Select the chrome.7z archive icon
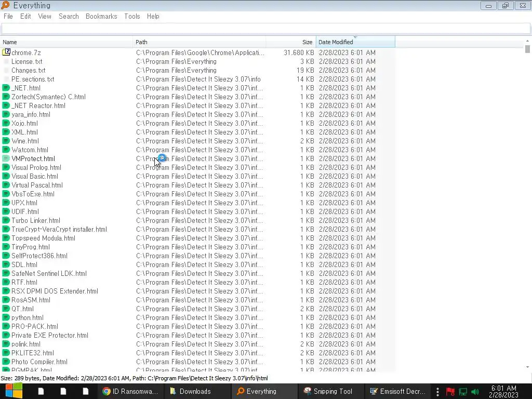Image resolution: width=532 pixels, height=399 pixels. tap(6, 52)
